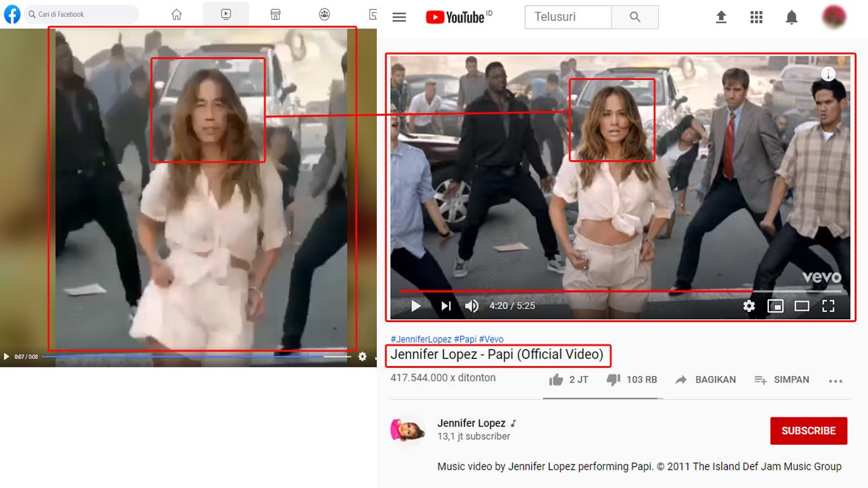
Task: Open the Facebook Watch video tab
Action: pos(226,14)
